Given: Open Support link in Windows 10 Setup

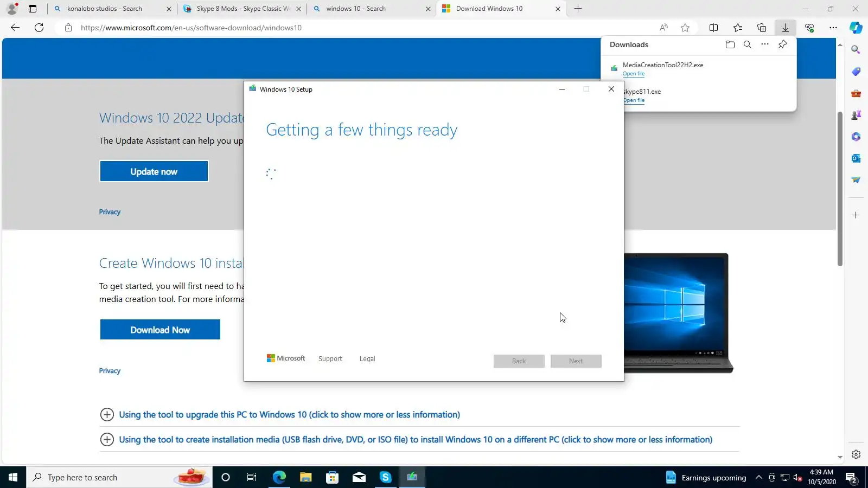Looking at the screenshot, I should click(x=330, y=359).
